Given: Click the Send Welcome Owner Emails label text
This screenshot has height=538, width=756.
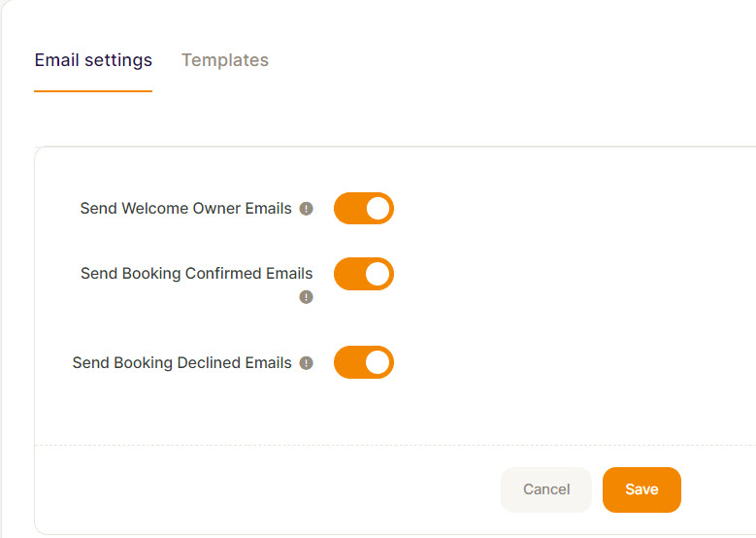Looking at the screenshot, I should [185, 209].
